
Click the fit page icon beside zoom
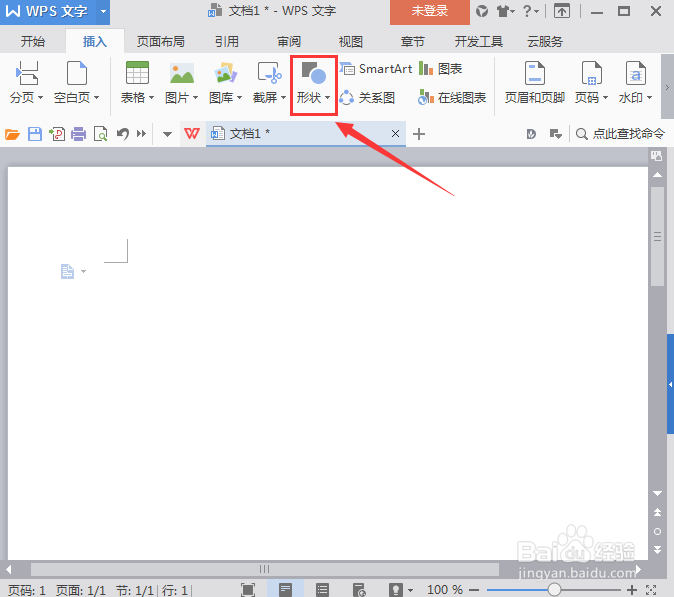click(x=651, y=590)
